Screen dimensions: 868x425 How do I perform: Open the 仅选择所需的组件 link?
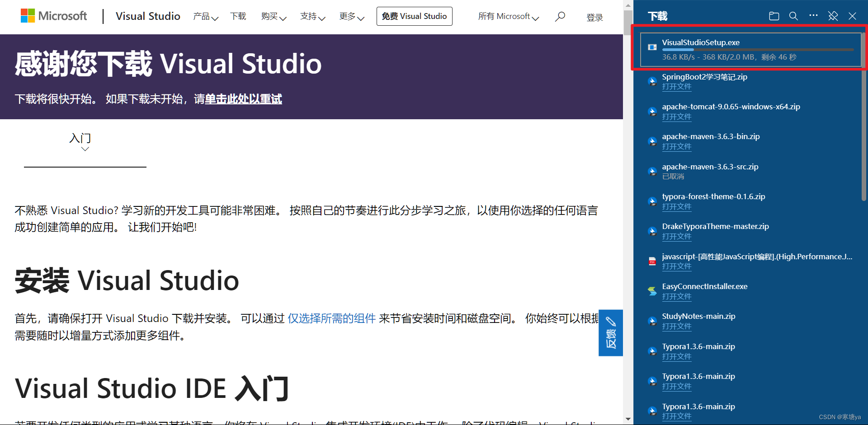click(x=332, y=318)
